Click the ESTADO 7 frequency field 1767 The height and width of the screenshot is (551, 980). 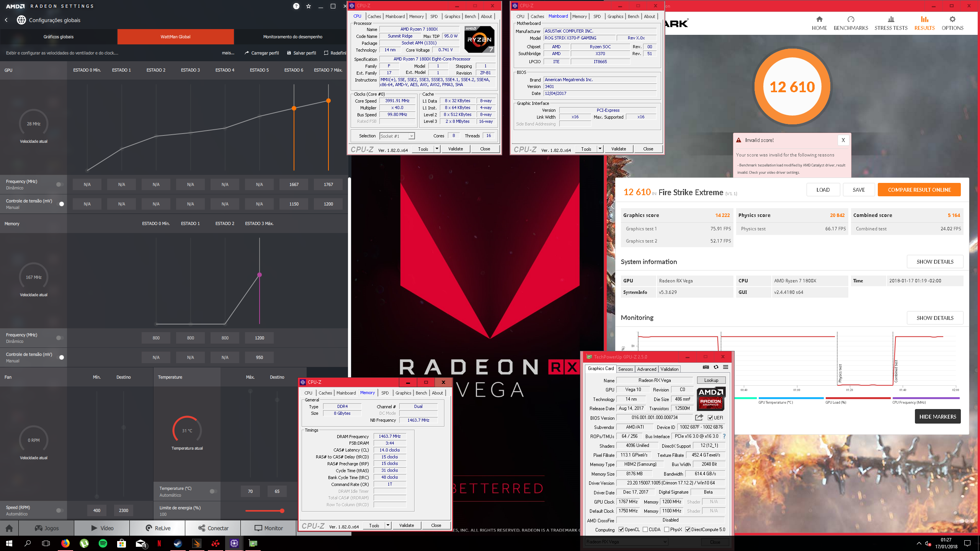click(328, 184)
